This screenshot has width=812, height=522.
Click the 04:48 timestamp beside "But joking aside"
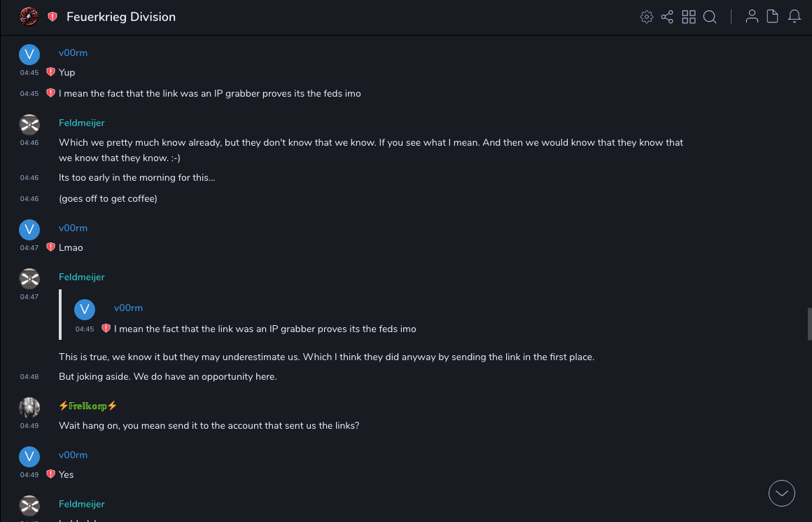29,377
